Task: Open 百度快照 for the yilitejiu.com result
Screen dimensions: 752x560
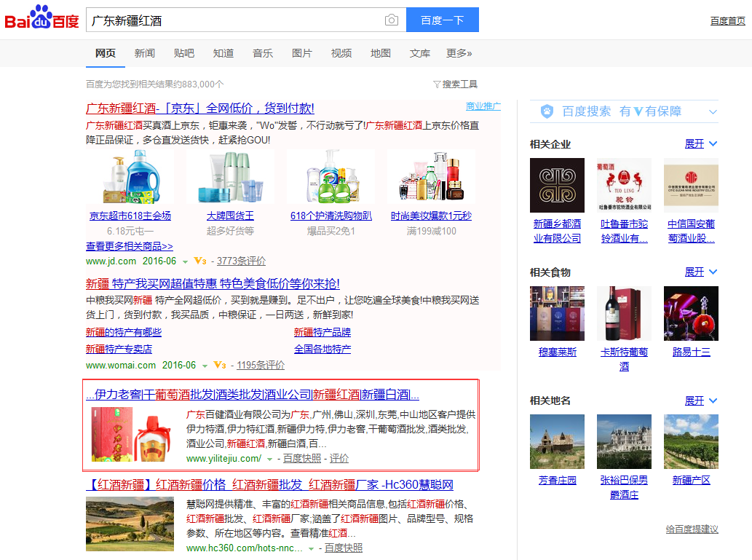Action: (302, 458)
